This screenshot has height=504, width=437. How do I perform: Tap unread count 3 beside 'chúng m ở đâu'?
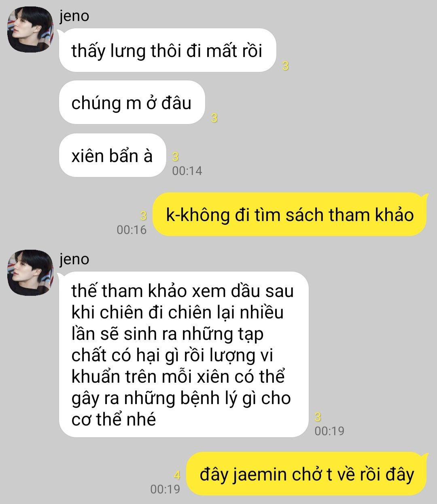pos(214,118)
